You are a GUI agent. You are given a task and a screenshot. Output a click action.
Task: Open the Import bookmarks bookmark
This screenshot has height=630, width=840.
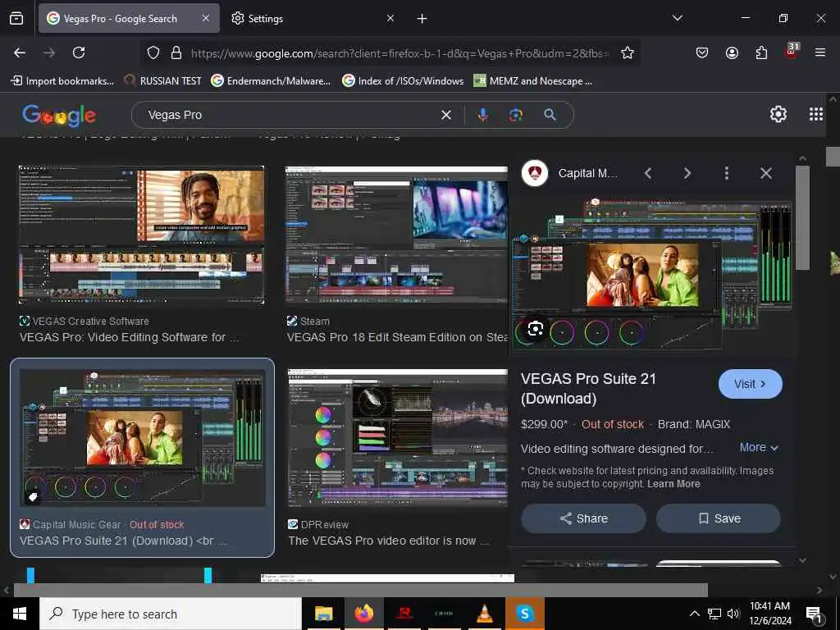[62, 81]
